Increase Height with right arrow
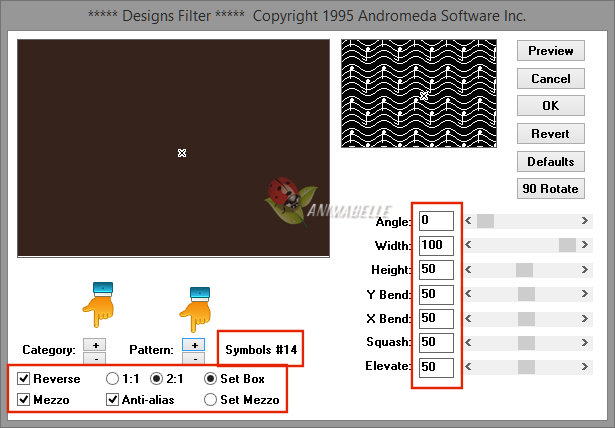615x428 pixels. [585, 270]
